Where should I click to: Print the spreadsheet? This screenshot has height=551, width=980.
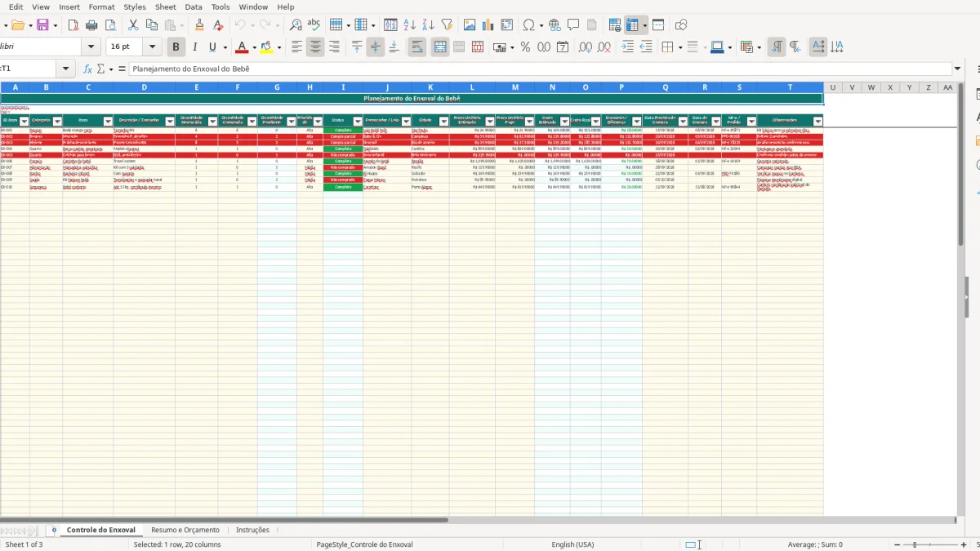point(91,25)
